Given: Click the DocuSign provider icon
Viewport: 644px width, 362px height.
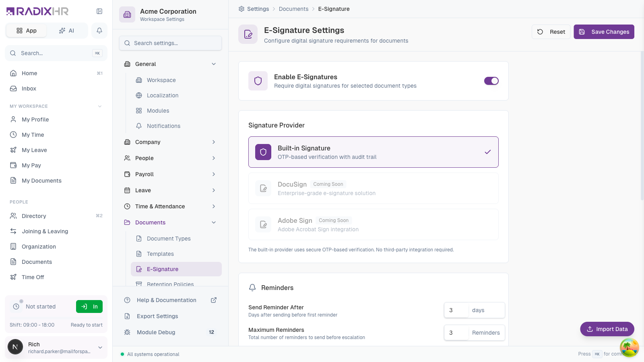Looking at the screenshot, I should pyautogui.click(x=263, y=188).
